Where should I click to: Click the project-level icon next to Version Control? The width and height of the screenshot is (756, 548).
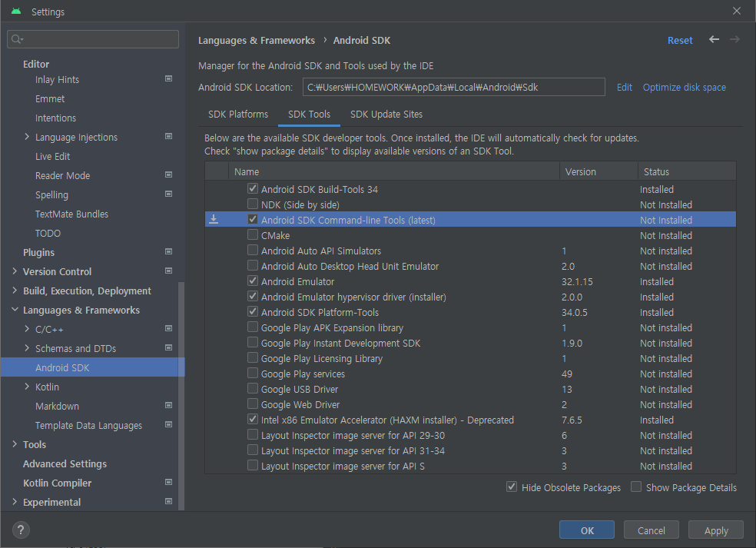pos(169,271)
